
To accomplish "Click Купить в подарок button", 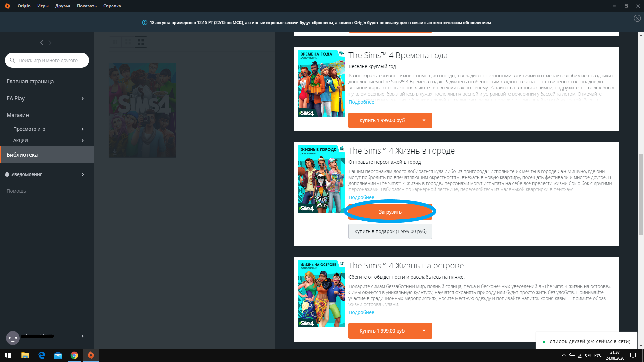I will pos(390,231).
